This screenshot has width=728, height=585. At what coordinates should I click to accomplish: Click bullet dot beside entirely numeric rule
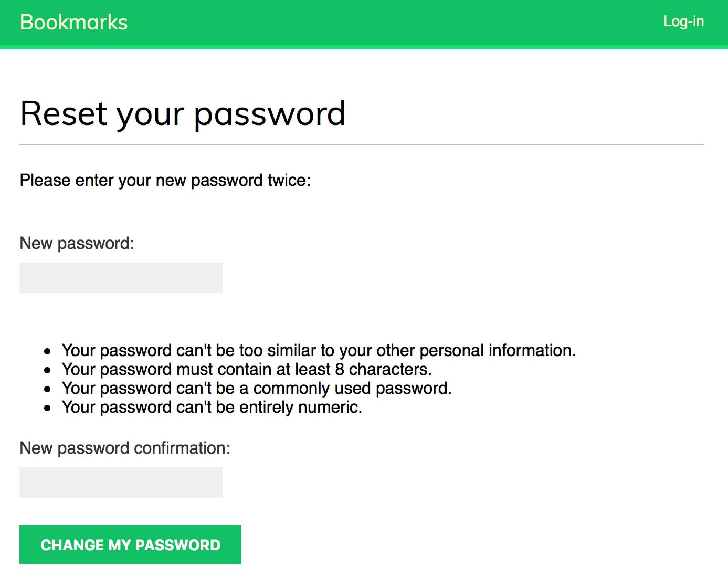point(48,408)
